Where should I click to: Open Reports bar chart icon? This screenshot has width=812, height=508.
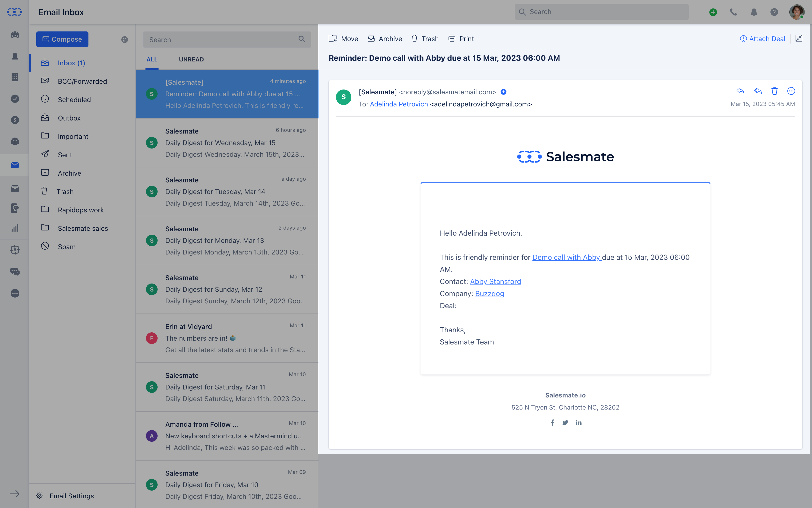15,228
